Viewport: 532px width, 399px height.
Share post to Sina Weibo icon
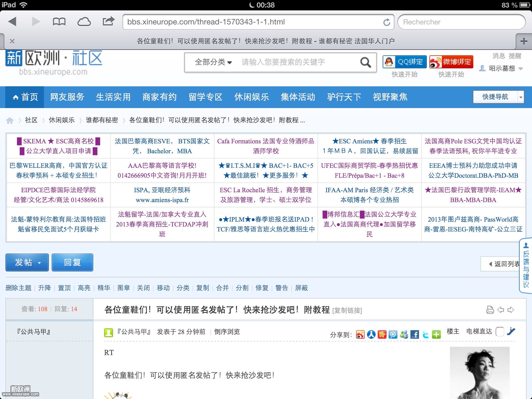click(x=360, y=335)
